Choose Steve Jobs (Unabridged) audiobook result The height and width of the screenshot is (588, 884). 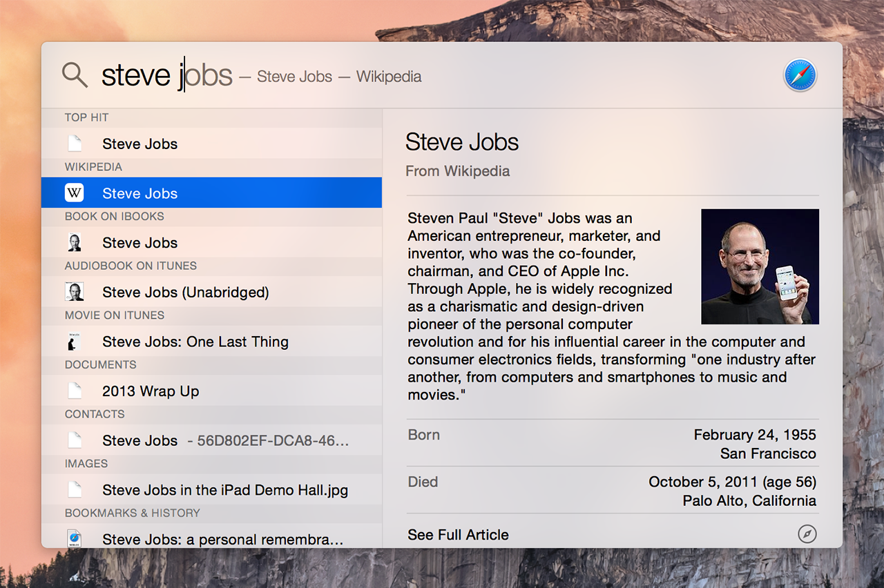point(211,292)
